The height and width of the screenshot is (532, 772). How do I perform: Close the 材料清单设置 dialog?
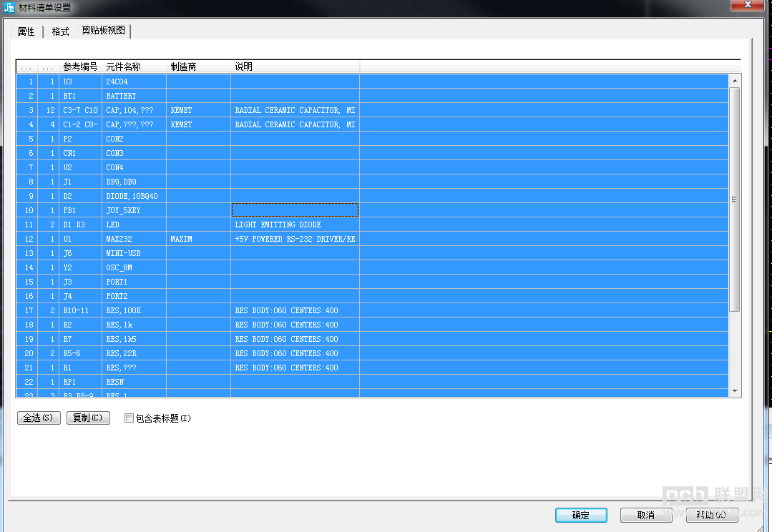click(748, 5)
